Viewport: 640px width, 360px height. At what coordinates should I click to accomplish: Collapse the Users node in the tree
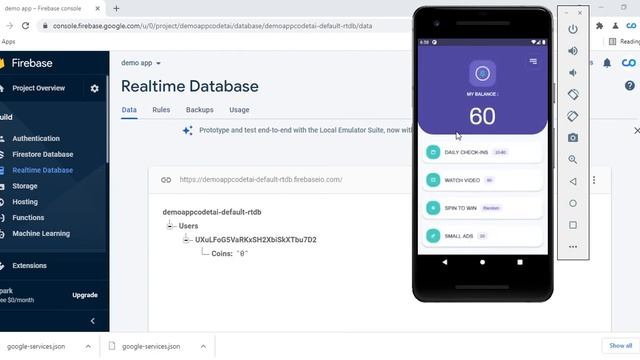[x=170, y=226]
